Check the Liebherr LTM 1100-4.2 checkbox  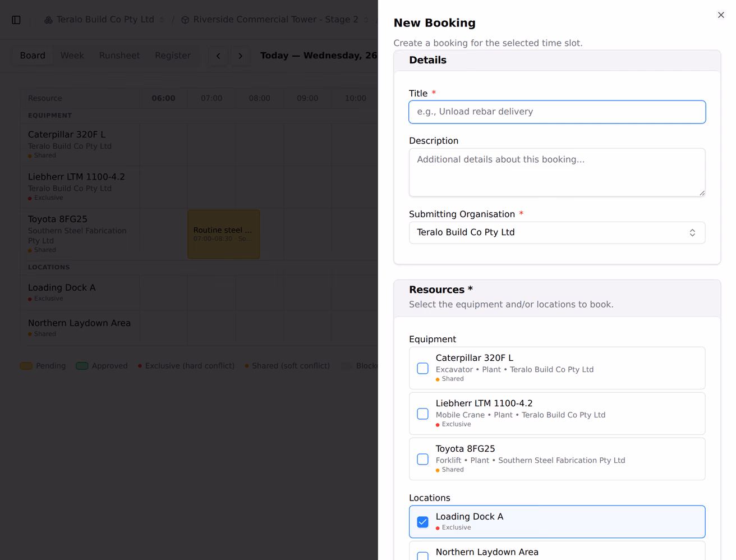[x=423, y=414]
